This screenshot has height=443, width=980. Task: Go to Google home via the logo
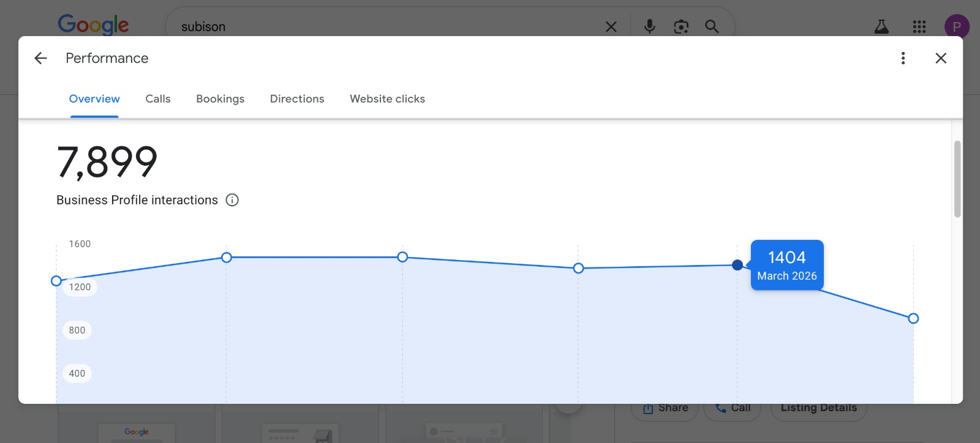[93, 24]
